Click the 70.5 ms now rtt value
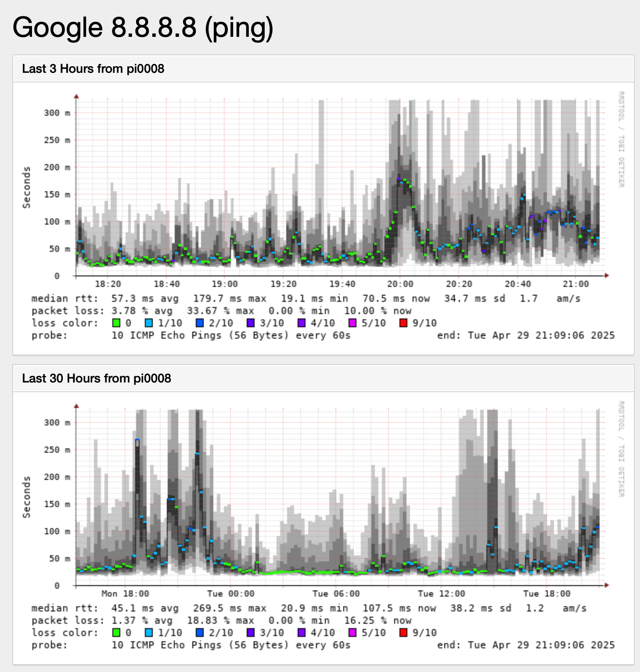 pos(396,299)
